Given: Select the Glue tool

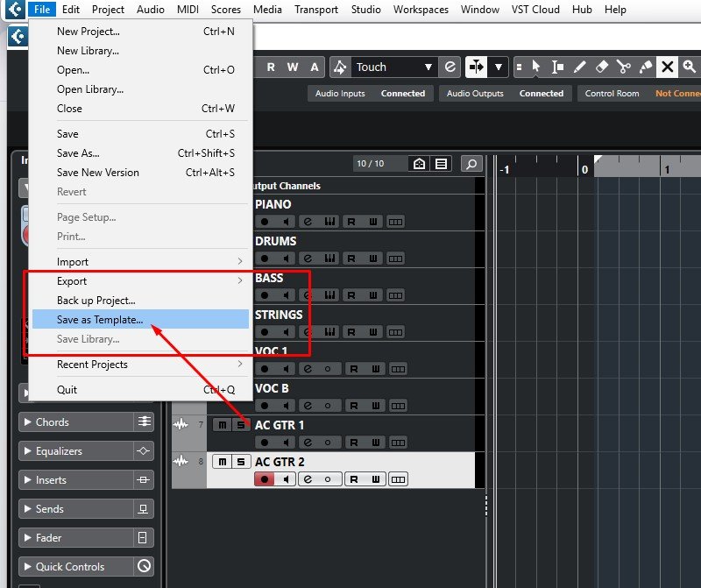Looking at the screenshot, I should 645,67.
